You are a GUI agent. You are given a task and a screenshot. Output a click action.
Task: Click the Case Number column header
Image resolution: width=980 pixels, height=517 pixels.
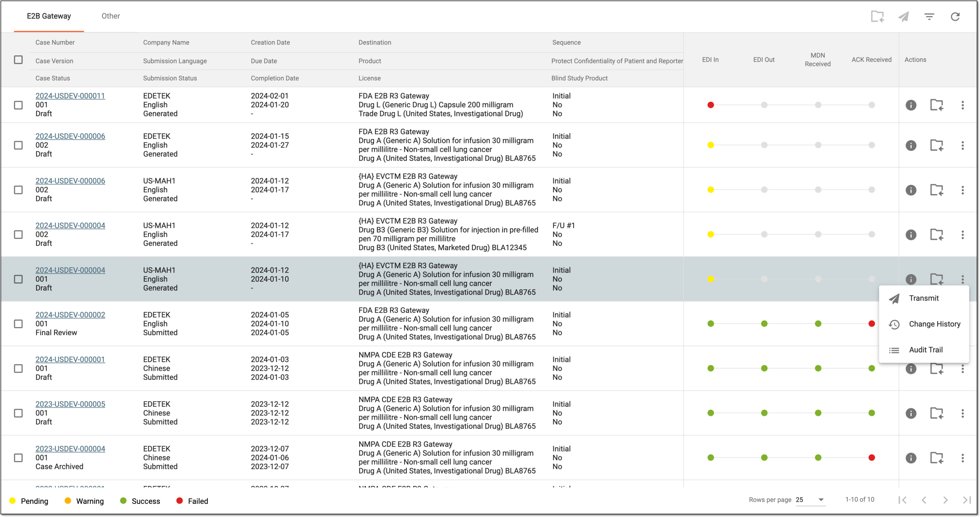pos(55,42)
